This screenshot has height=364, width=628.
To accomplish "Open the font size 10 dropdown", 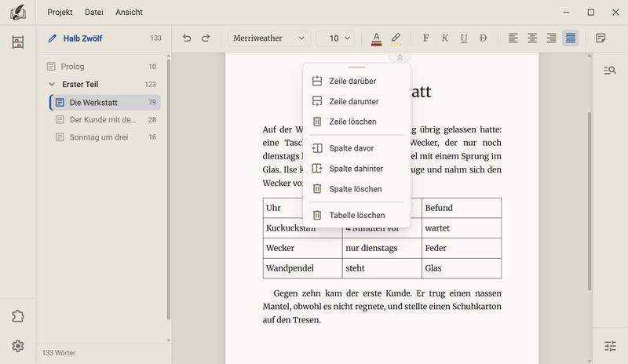I will click(x=335, y=38).
